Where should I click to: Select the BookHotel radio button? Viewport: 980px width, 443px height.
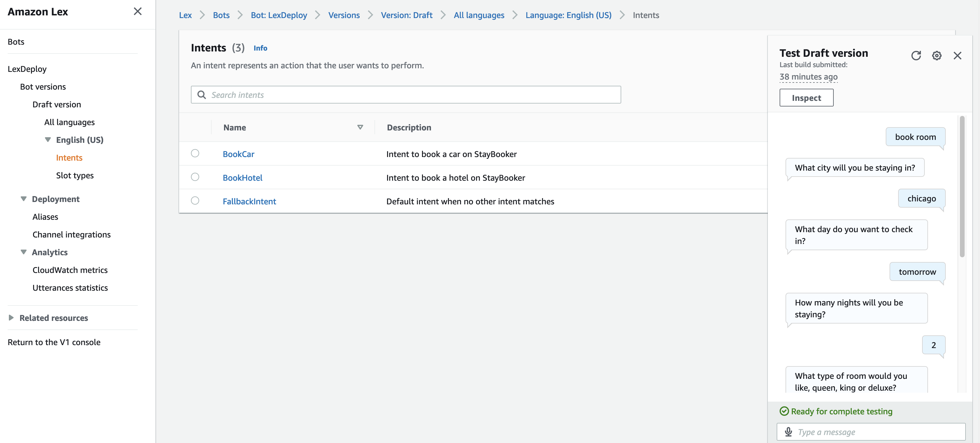coord(195,177)
